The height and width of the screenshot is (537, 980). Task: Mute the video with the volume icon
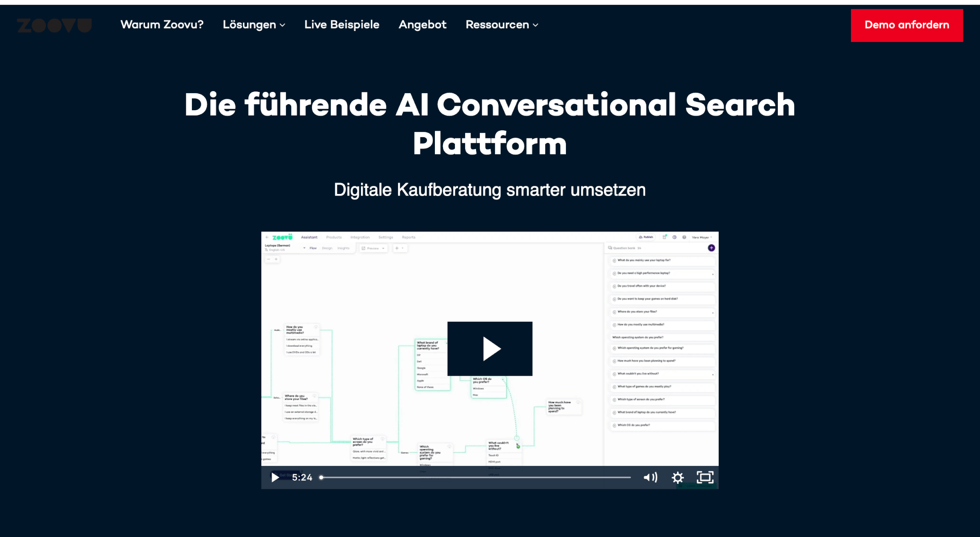(650, 477)
